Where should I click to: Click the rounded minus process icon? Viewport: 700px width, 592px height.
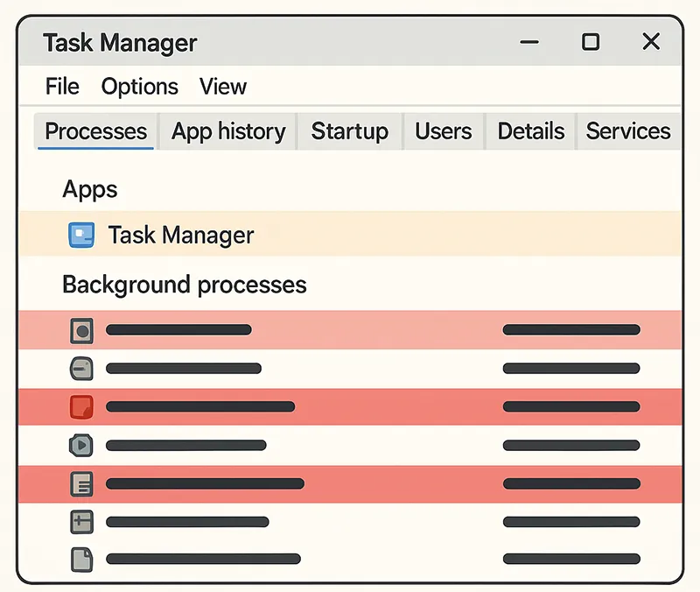pyautogui.click(x=81, y=369)
